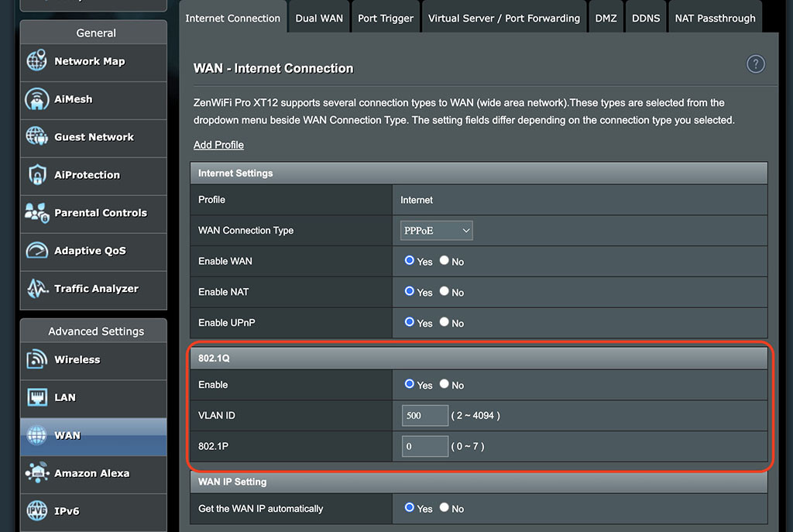This screenshot has height=532, width=793.
Task: Click the Adaptive QoS gauge icon
Action: point(37,251)
